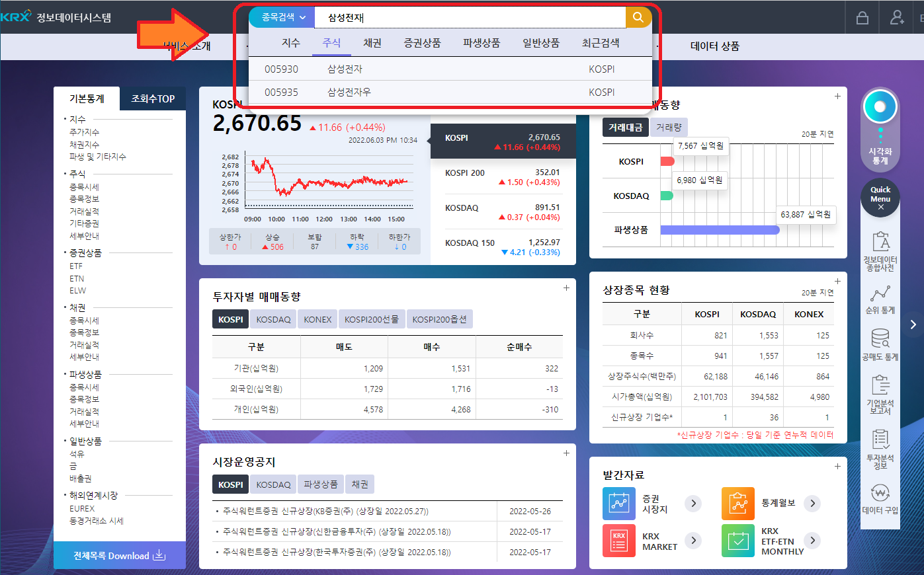This screenshot has width=924, height=575.
Task: Open the 데이터 상품 menu
Action: 715,46
